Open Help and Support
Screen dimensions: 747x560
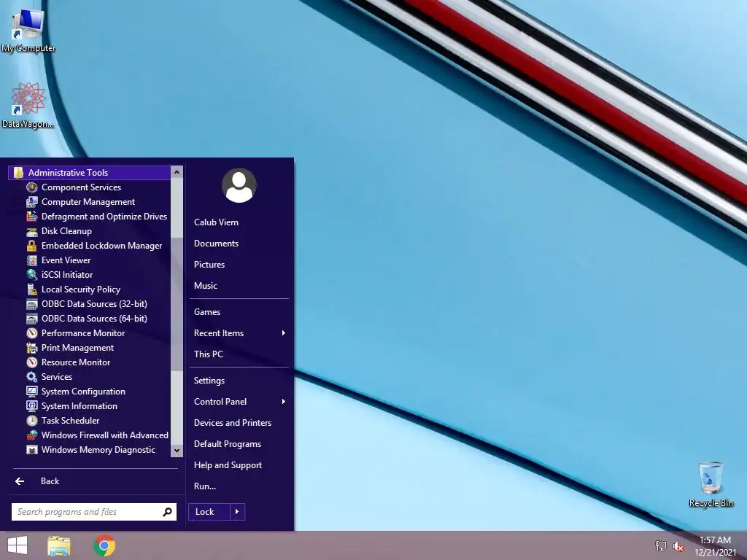pos(228,465)
